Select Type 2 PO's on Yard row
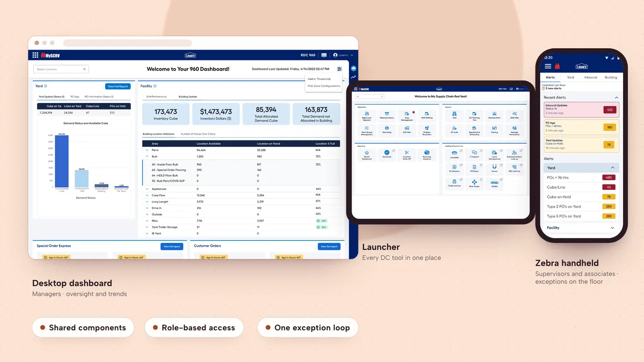The image size is (644, 362). pyautogui.click(x=581, y=206)
